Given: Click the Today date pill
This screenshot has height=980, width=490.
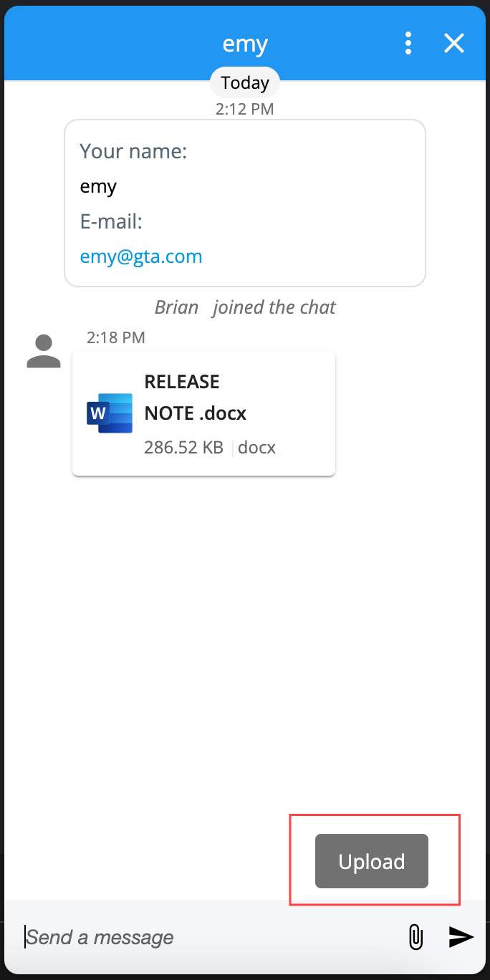Looking at the screenshot, I should [245, 83].
